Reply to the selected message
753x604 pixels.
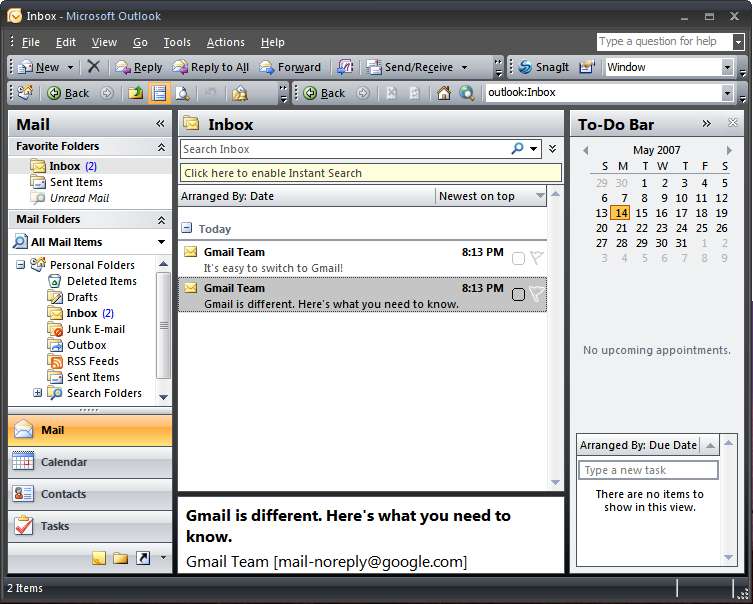(x=139, y=67)
